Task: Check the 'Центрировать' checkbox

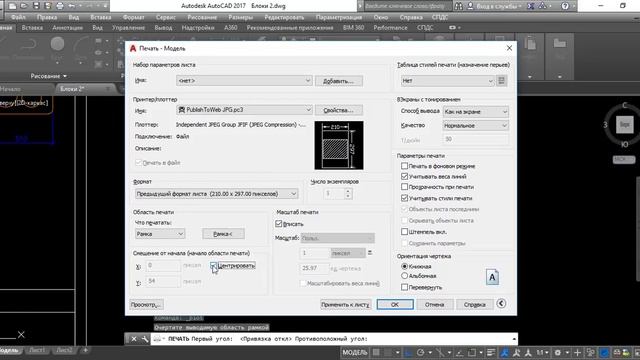Action: point(213,266)
